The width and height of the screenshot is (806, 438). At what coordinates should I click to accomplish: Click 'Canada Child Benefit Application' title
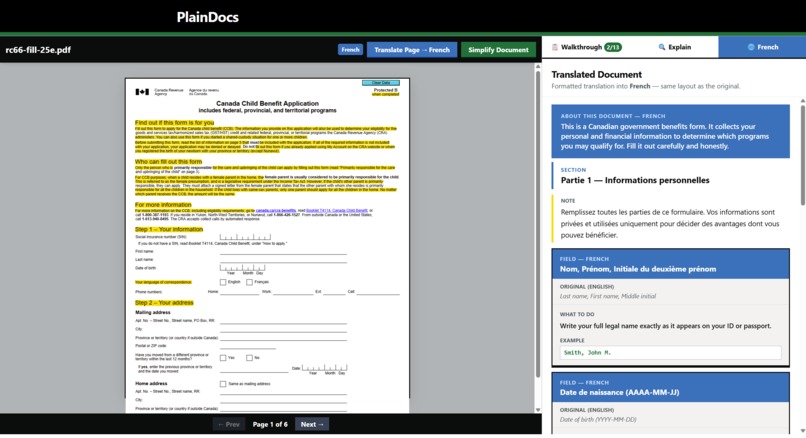[x=267, y=103]
